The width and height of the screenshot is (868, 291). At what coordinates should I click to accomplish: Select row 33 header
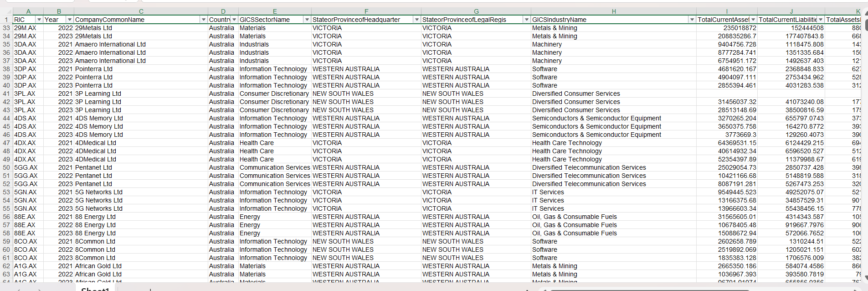pos(6,28)
